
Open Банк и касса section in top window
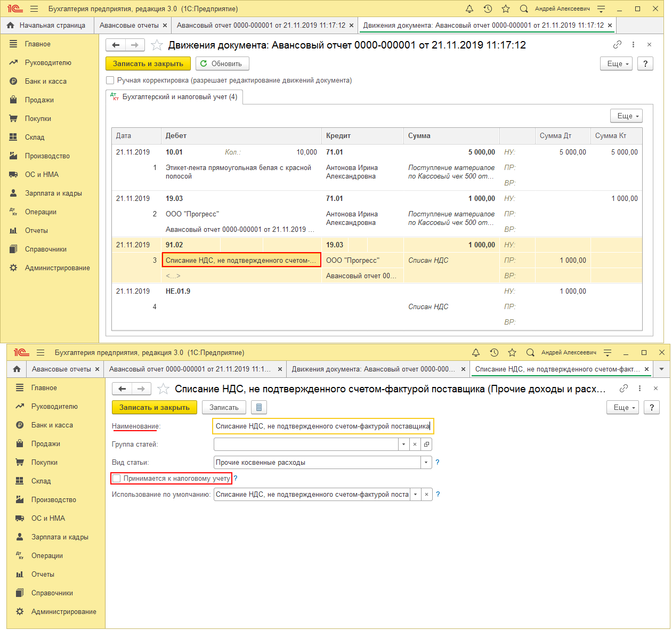pyautogui.click(x=46, y=81)
